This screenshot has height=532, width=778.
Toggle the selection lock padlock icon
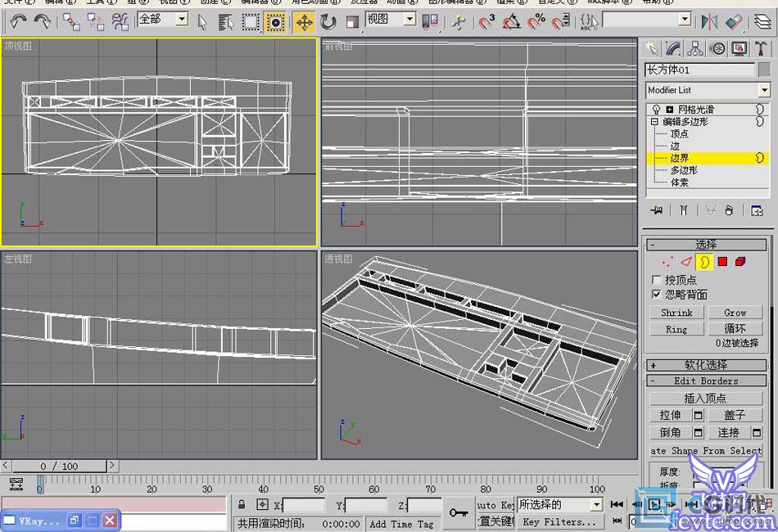pos(242,505)
